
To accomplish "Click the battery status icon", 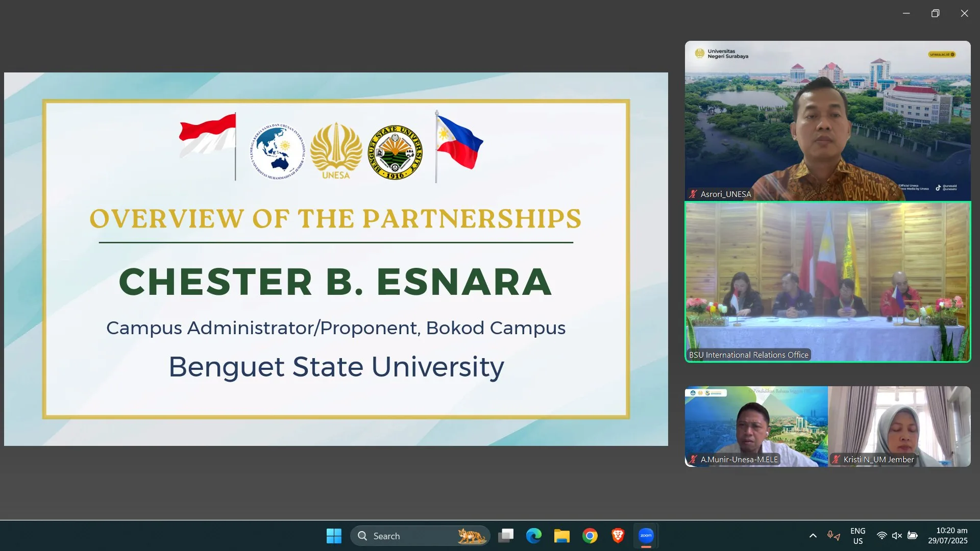I will click(913, 536).
